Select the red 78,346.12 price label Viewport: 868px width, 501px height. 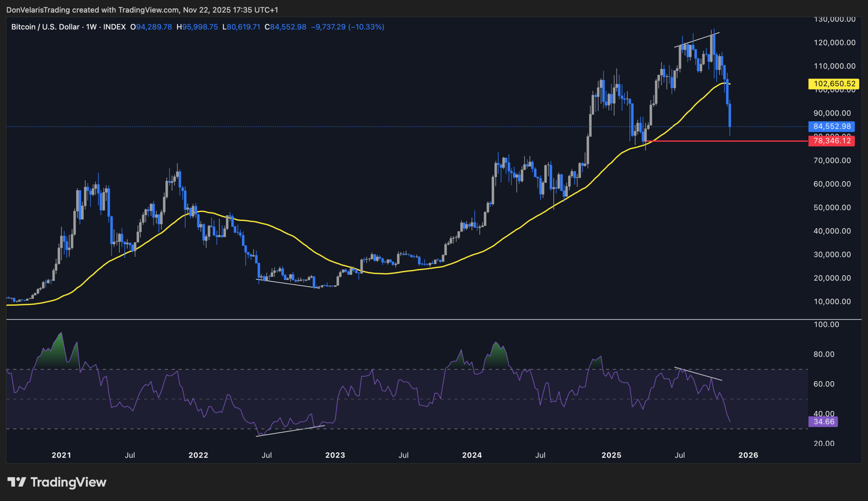point(832,141)
